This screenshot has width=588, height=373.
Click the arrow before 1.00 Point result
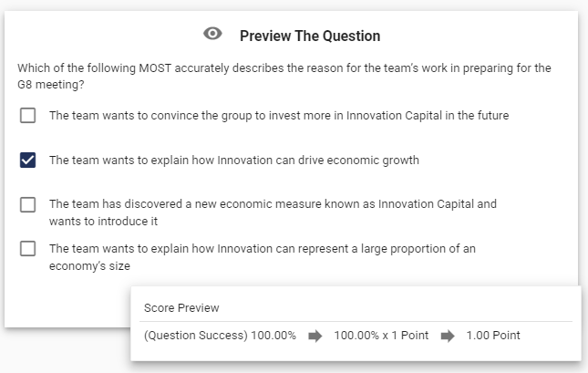click(x=448, y=336)
